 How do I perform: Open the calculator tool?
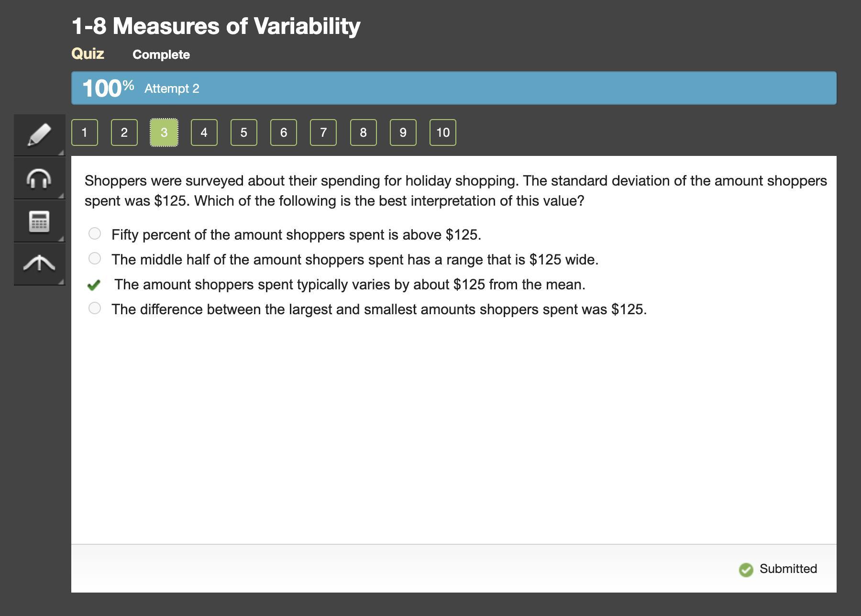(x=39, y=221)
